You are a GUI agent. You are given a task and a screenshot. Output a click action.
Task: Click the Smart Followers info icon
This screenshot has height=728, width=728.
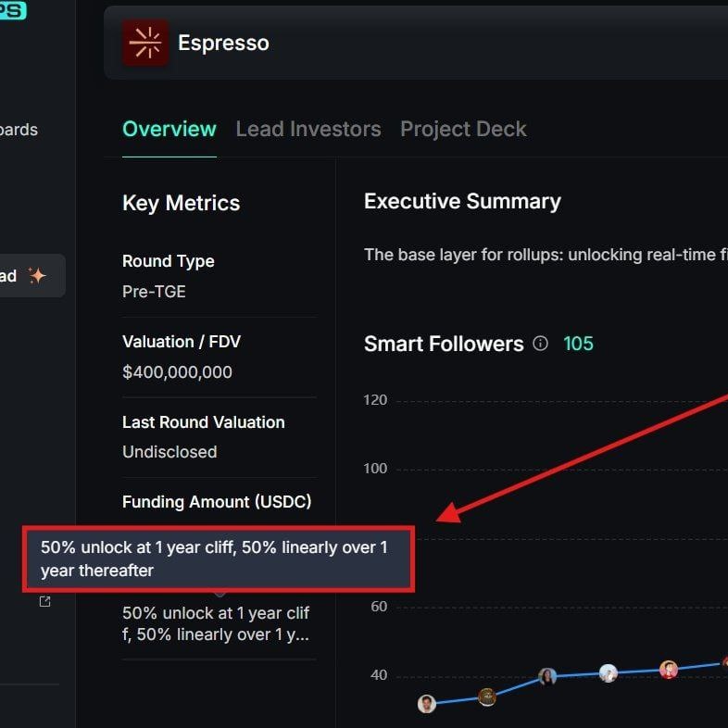540,344
